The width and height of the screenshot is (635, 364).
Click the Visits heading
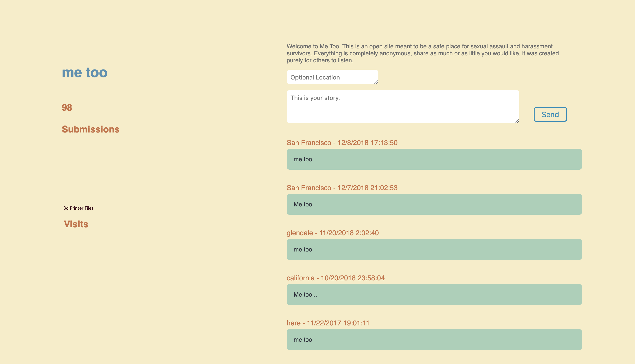click(76, 224)
